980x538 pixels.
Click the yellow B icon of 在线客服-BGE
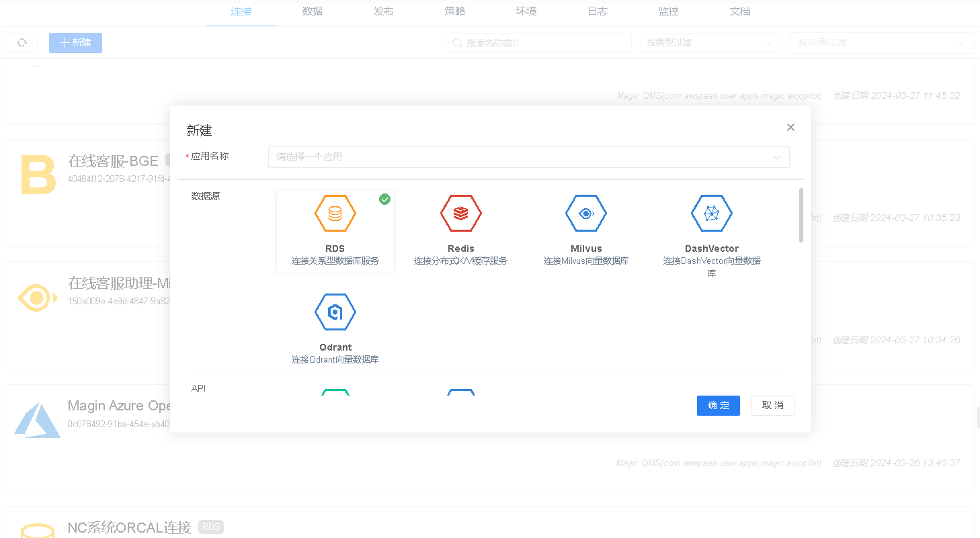click(x=38, y=175)
